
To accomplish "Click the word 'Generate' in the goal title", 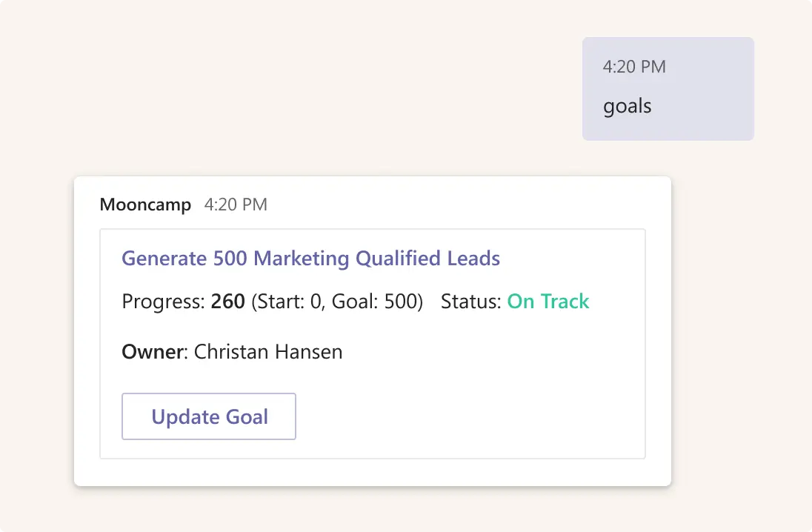I will click(x=164, y=259).
